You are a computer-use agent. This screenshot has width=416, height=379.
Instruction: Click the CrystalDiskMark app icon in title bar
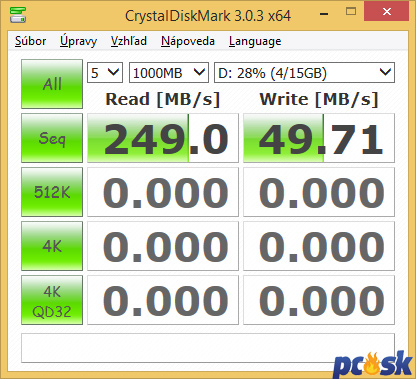pyautogui.click(x=18, y=15)
